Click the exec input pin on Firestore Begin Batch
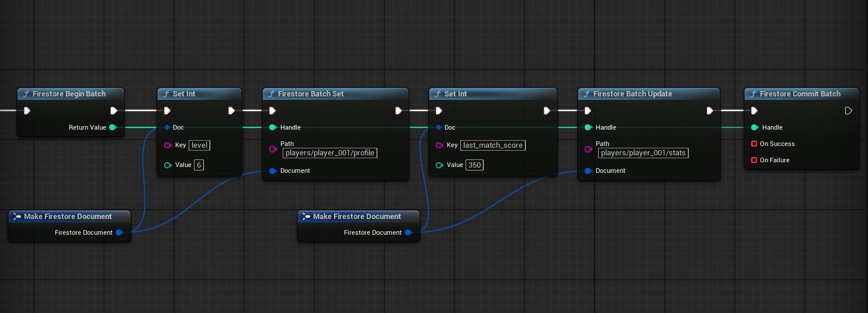868x313 pixels. pyautogui.click(x=27, y=111)
